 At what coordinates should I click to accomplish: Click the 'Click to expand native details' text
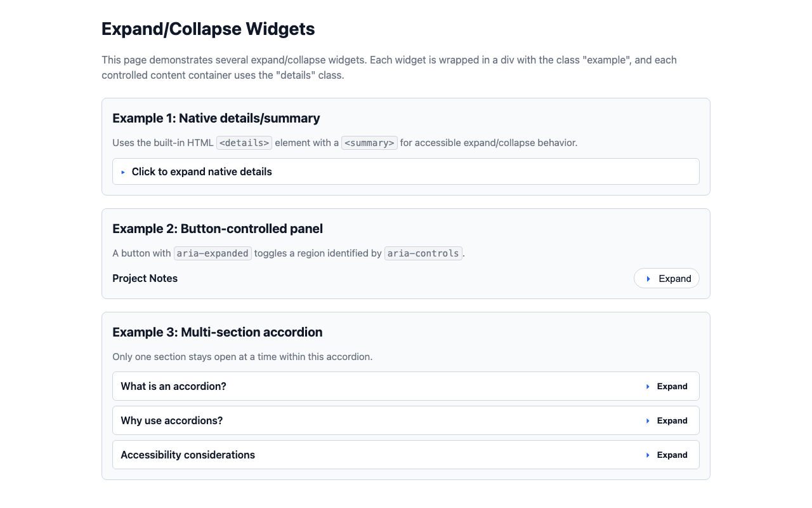(202, 171)
